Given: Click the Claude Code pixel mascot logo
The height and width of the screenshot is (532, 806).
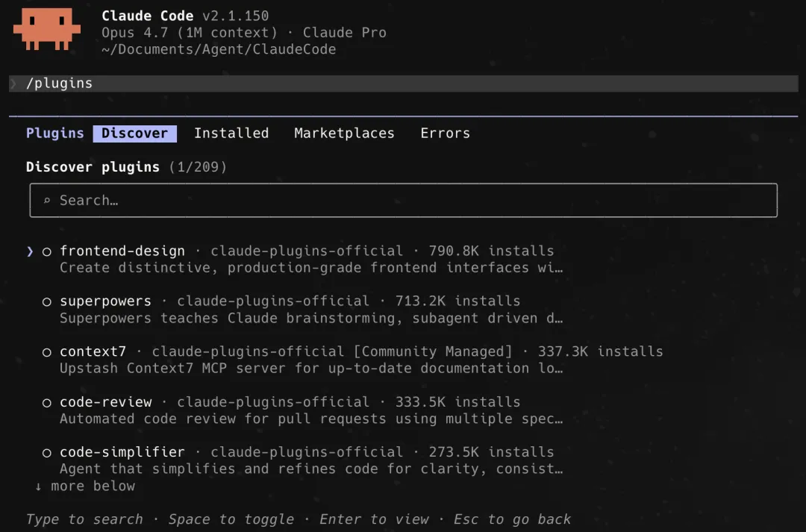Looking at the screenshot, I should tap(47, 29).
